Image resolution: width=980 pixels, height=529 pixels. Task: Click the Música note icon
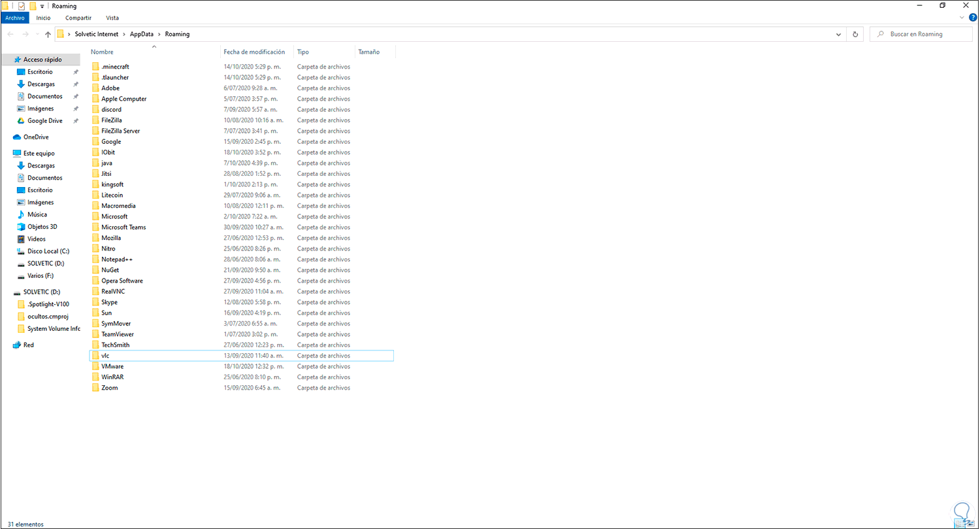pyautogui.click(x=20, y=214)
